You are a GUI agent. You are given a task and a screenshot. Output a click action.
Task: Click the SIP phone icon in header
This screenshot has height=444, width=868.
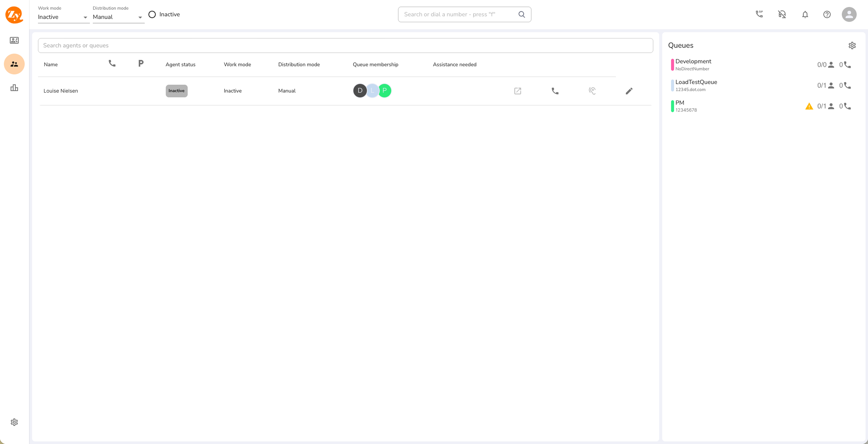[759, 14]
